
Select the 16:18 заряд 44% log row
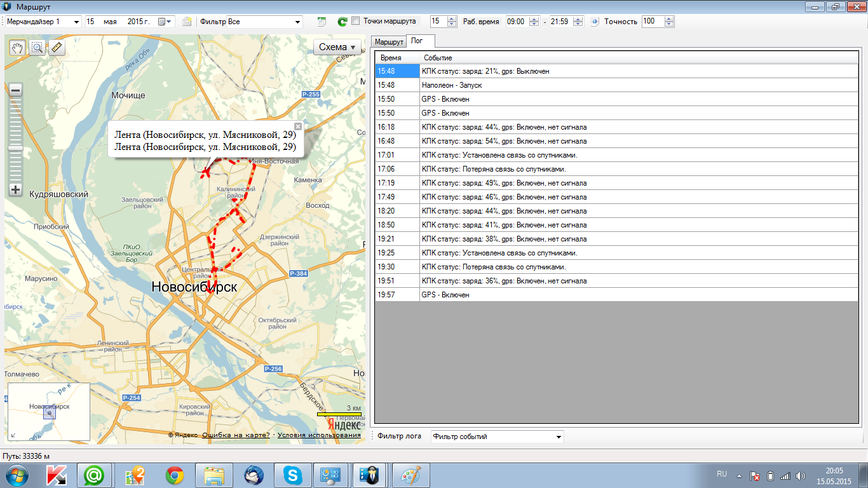(616, 127)
